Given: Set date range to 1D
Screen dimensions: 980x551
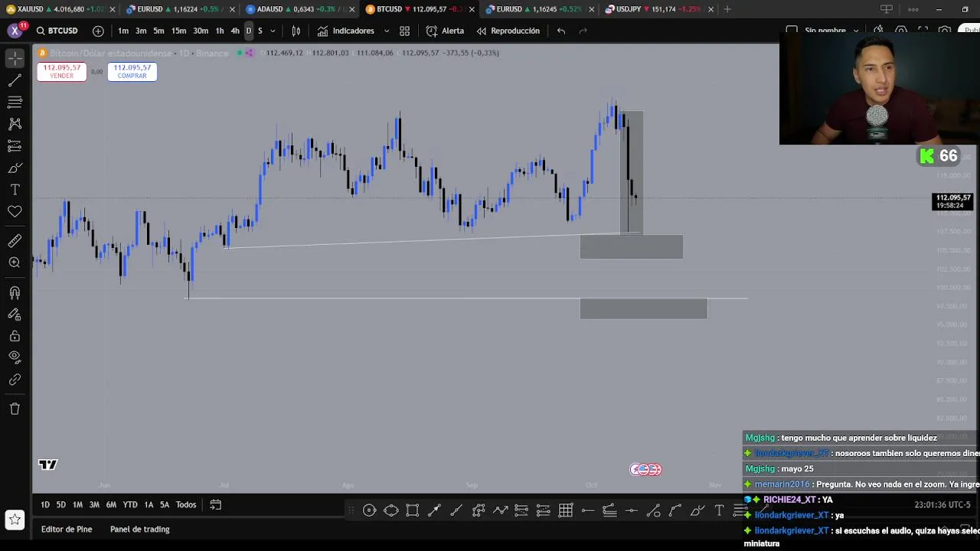Looking at the screenshot, I should pyautogui.click(x=45, y=504).
